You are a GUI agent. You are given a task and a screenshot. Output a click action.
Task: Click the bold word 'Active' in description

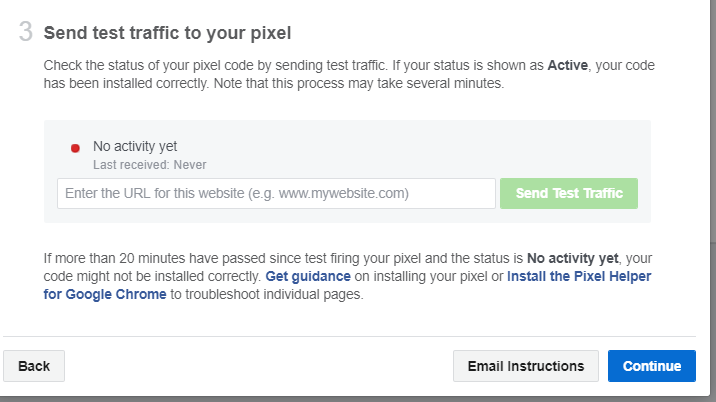(573, 65)
